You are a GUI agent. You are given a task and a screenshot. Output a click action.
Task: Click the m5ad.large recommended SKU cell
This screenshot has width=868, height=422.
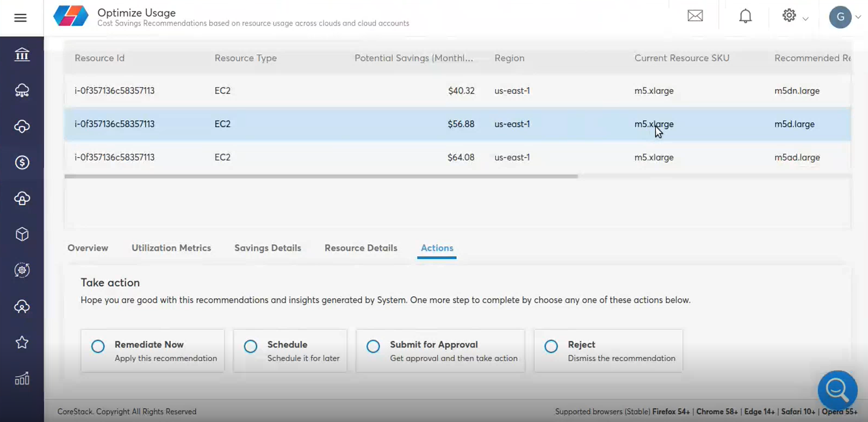pos(797,157)
